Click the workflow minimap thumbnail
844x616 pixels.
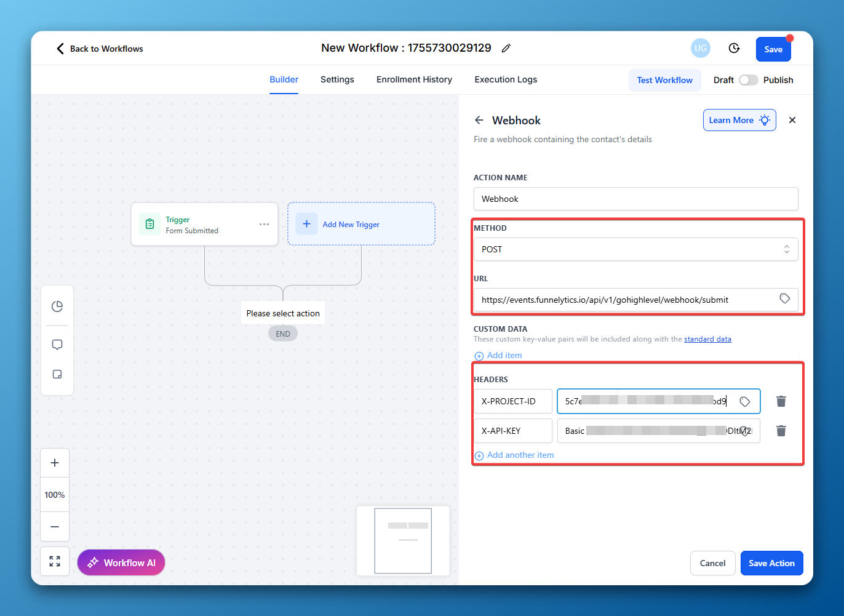click(403, 541)
